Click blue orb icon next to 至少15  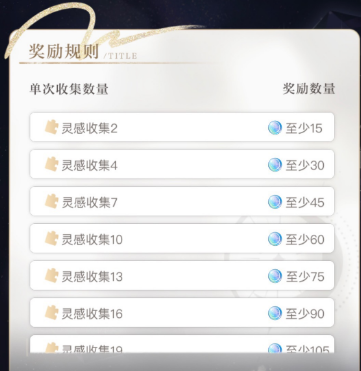pyautogui.click(x=275, y=128)
